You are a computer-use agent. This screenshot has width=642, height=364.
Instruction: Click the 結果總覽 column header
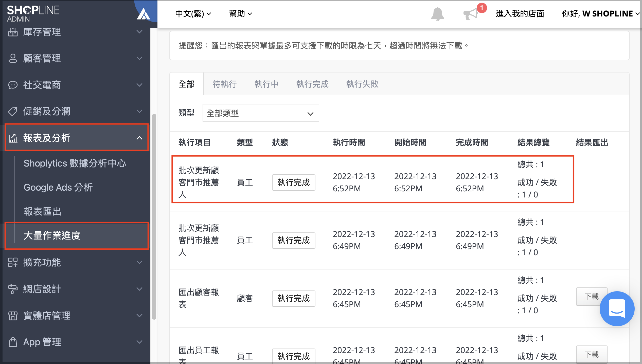coord(533,142)
